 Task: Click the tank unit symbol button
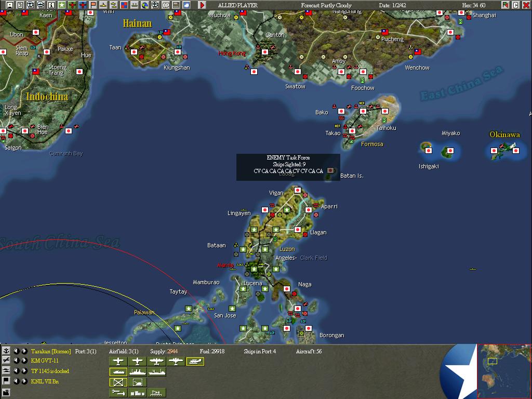(x=137, y=382)
